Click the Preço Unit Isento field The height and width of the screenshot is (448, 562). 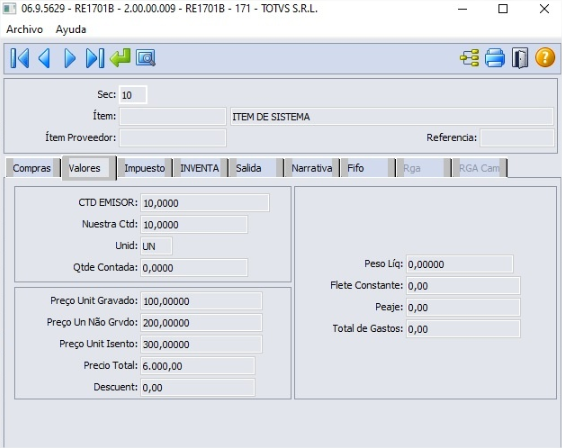click(x=201, y=344)
